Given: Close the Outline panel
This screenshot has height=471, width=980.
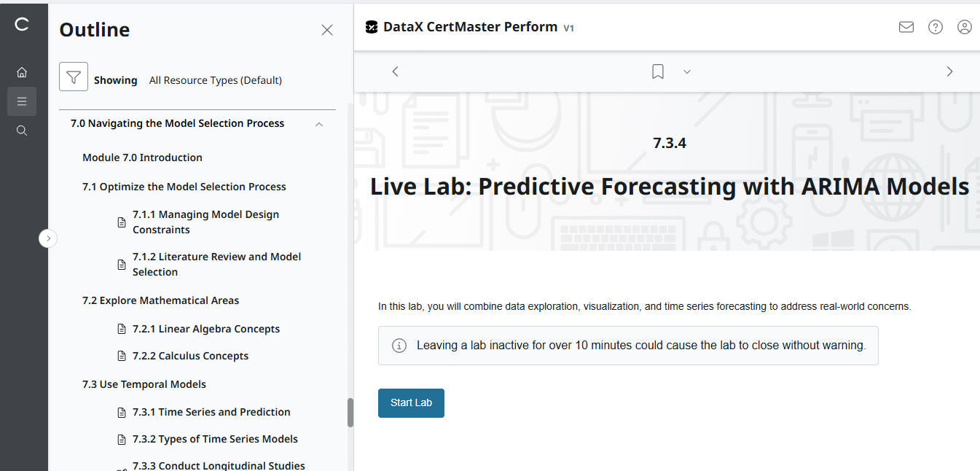Looking at the screenshot, I should (x=327, y=30).
